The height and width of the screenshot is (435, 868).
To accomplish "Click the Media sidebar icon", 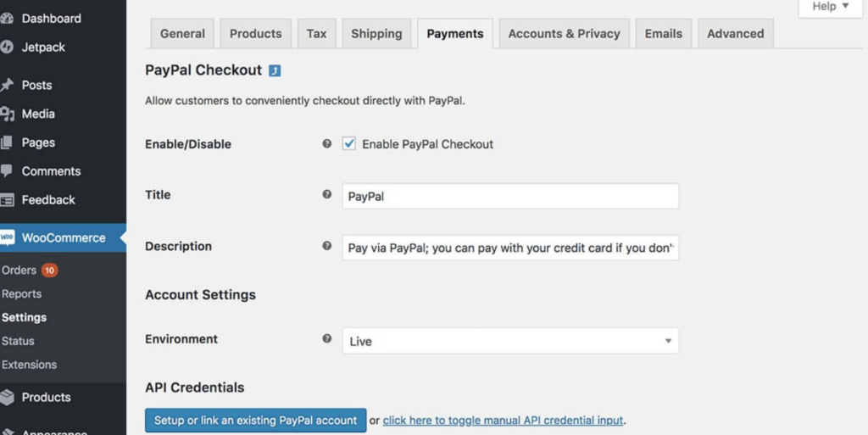I will coord(8,114).
